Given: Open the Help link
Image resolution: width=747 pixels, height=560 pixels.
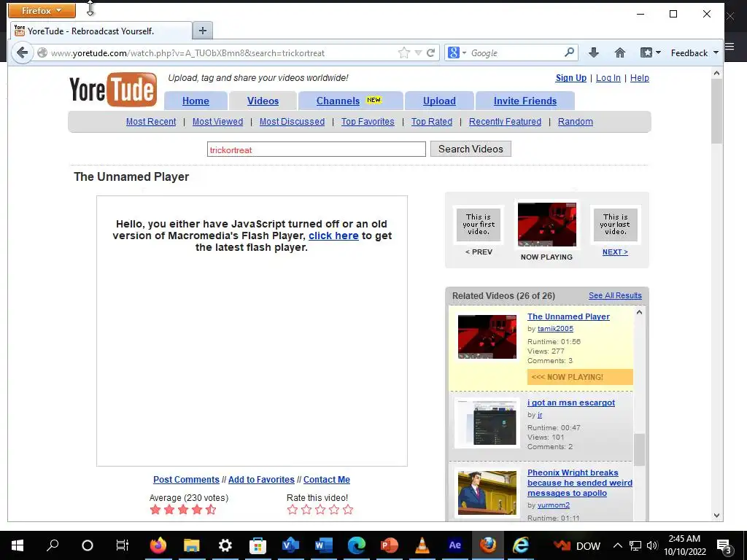Looking at the screenshot, I should tap(639, 78).
